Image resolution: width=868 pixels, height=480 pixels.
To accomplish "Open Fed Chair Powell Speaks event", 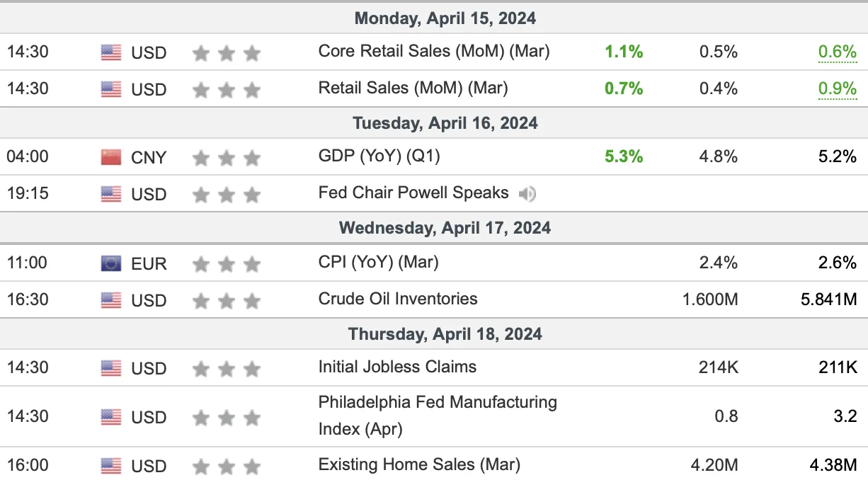I will coord(413,193).
